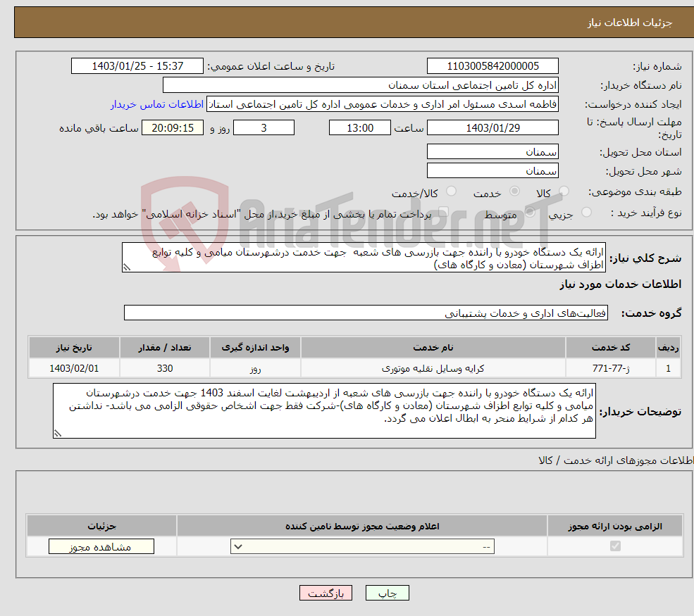Click the delivery province سمنان field
694x616 pixels.
pyautogui.click(x=492, y=151)
